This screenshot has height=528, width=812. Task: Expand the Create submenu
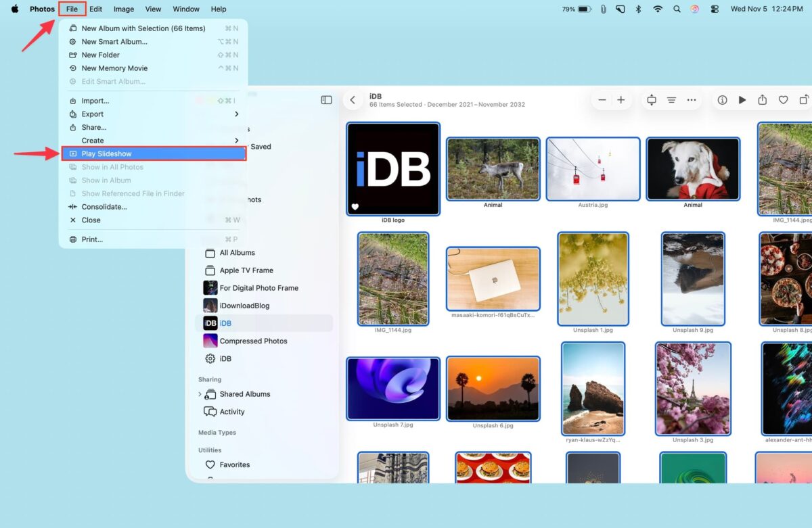click(154, 141)
